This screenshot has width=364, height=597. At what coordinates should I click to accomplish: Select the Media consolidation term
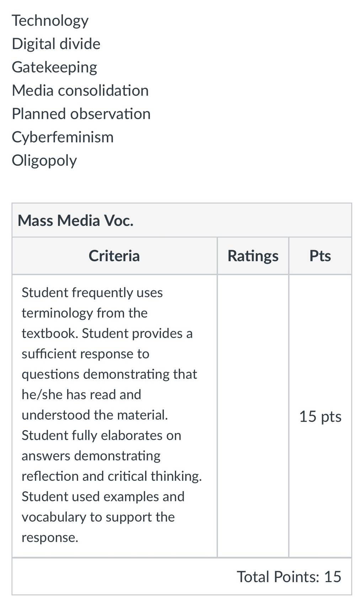click(x=80, y=90)
